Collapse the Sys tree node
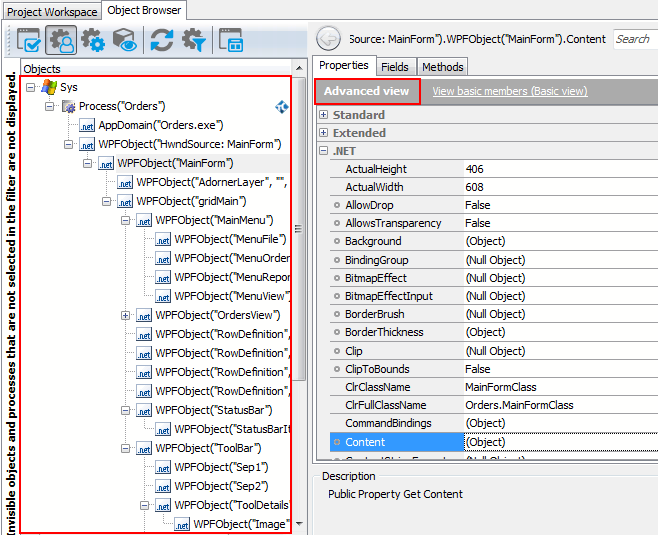This screenshot has width=658, height=535. pyautogui.click(x=31, y=87)
